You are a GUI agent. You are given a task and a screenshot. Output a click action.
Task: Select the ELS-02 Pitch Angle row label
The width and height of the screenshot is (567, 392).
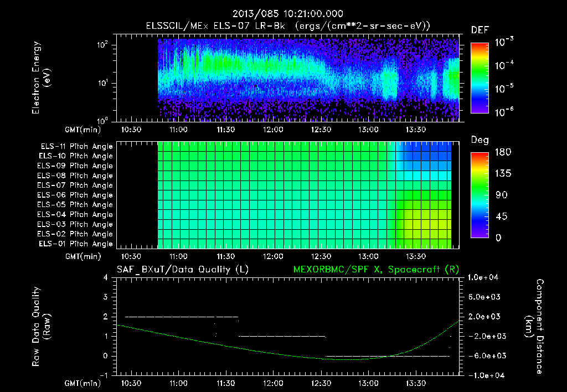pos(75,234)
